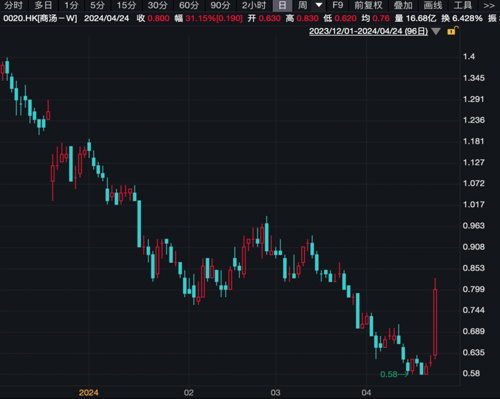Switch to the 分时 intraday tab
This screenshot has height=399, width=500.
(14, 5)
